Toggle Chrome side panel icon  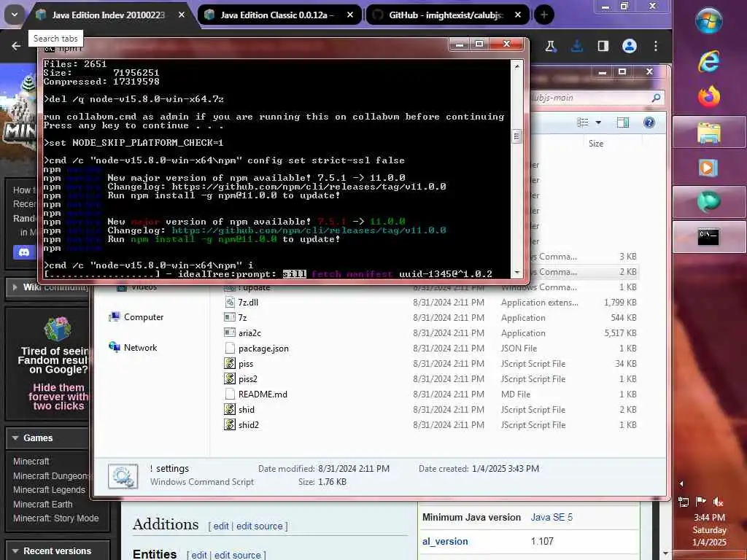603,46
